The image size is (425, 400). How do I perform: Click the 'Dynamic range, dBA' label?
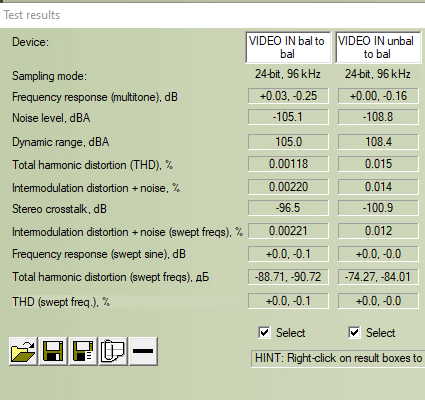click(x=61, y=142)
